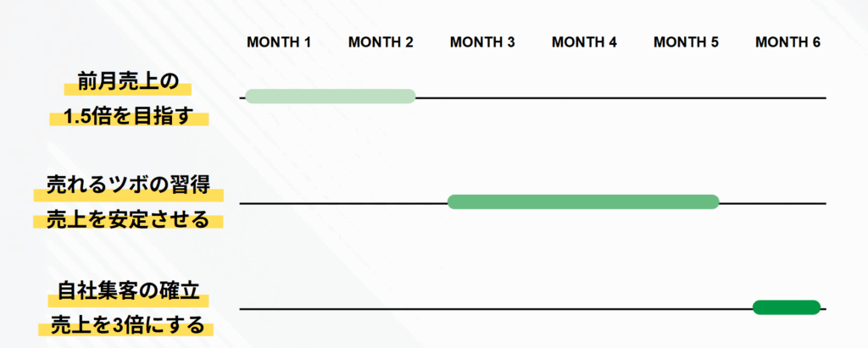Click the MONTH 1 column header
The height and width of the screenshot is (348, 868).
click(279, 41)
